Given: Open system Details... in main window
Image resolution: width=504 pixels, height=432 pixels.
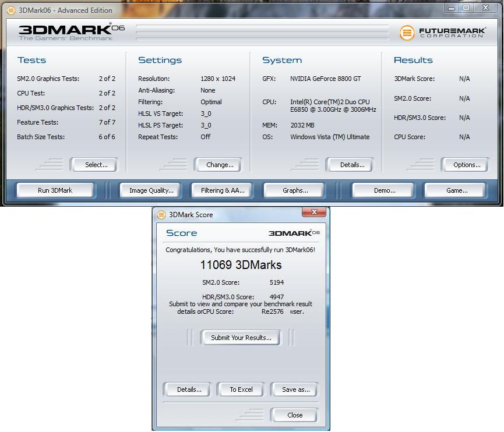Looking at the screenshot, I should tap(350, 165).
